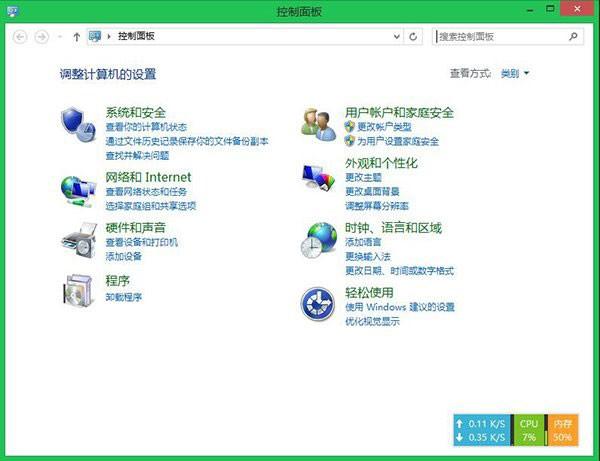Open the 硬件和声音 category heading

point(135,227)
